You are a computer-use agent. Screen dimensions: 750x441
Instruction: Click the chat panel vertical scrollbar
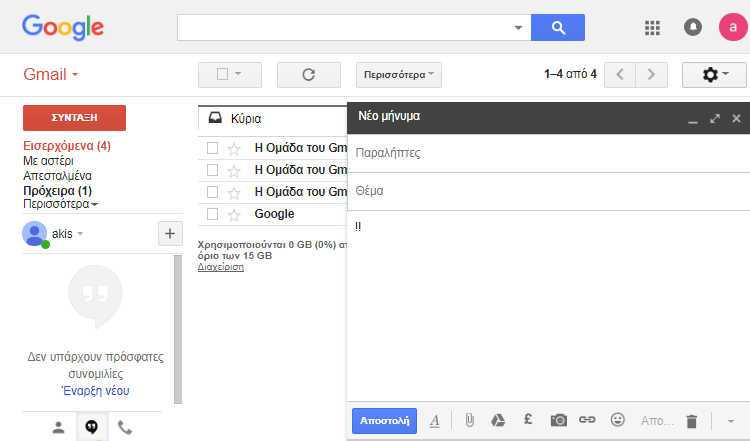(x=178, y=329)
